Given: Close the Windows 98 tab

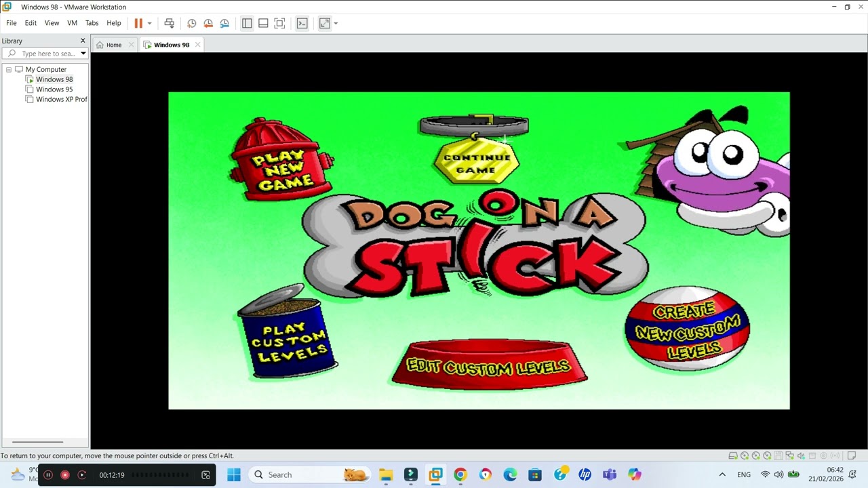Looking at the screenshot, I should 197,45.
